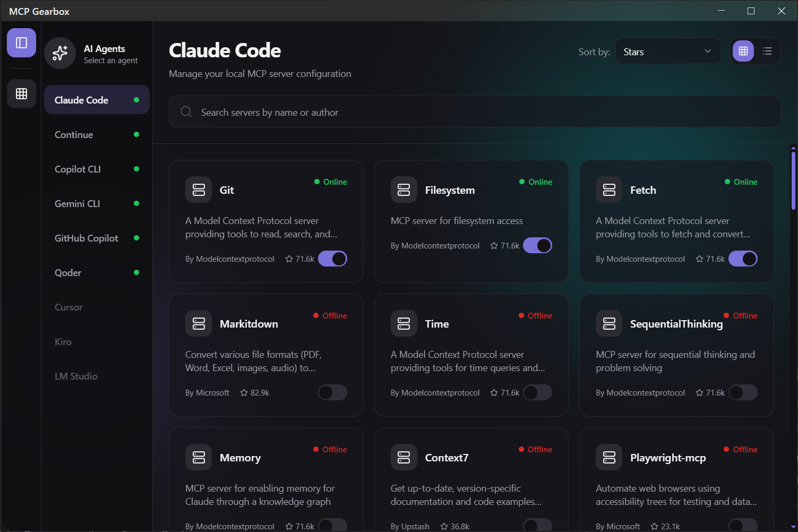Enable the Markitdown server toggle

point(332,392)
